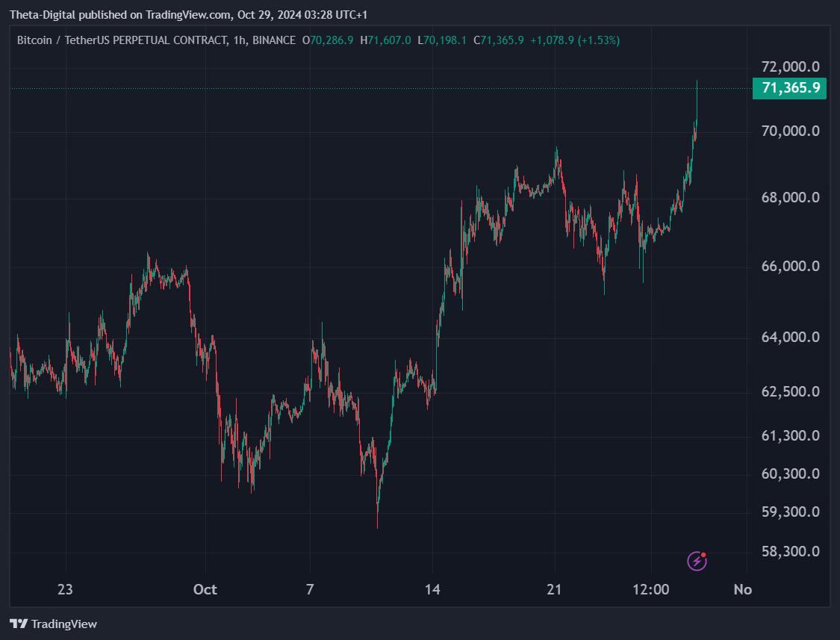Click the 72,000.0 price axis label
The height and width of the screenshot is (640, 840).
(x=790, y=66)
